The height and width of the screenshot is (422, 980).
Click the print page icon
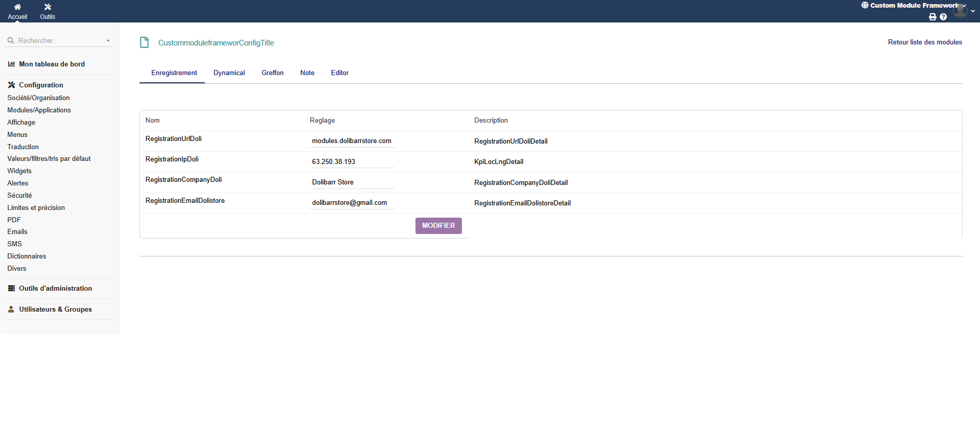[x=933, y=17]
